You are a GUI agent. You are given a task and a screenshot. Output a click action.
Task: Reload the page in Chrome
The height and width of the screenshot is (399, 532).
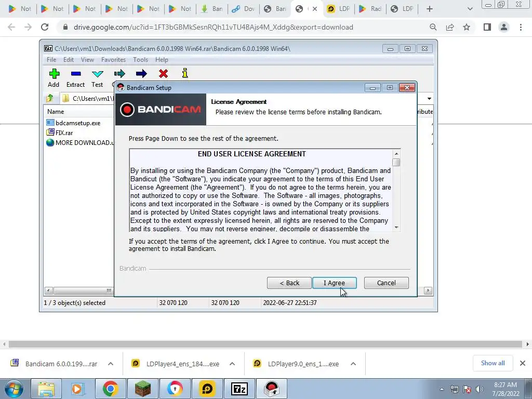coord(45,27)
